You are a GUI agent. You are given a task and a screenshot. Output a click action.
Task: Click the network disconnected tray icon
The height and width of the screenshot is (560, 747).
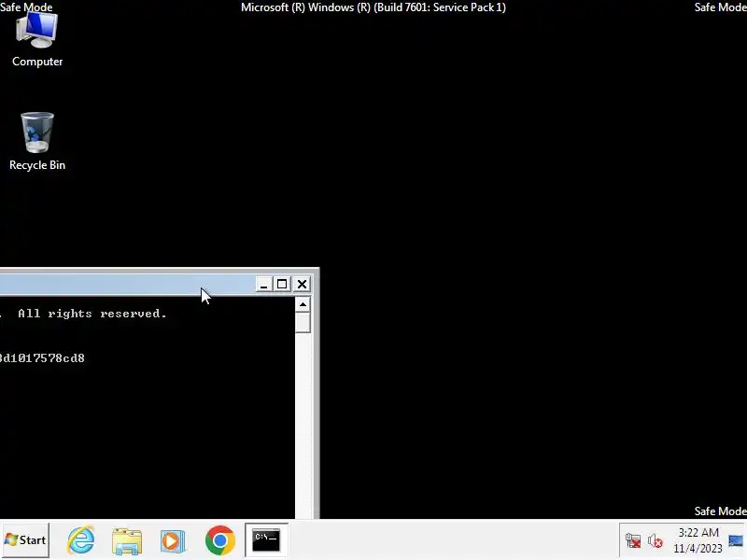click(x=633, y=541)
